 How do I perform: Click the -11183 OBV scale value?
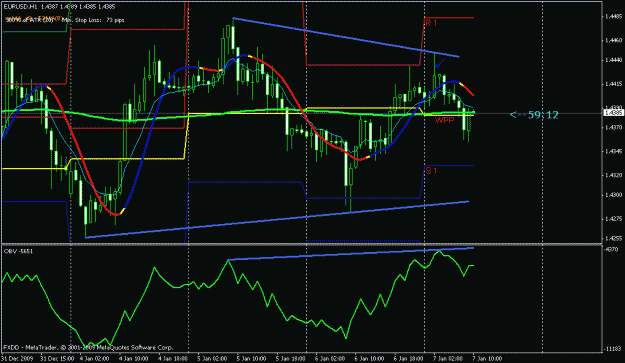coord(613,349)
